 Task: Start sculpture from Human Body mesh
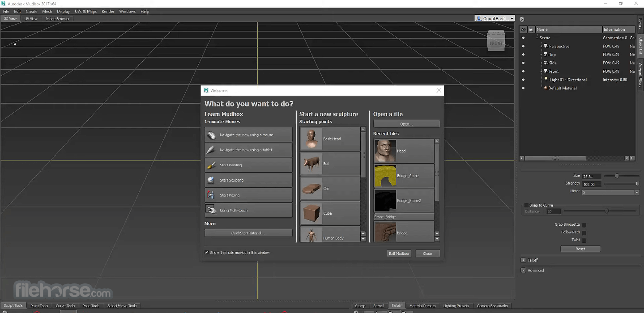[330, 234]
